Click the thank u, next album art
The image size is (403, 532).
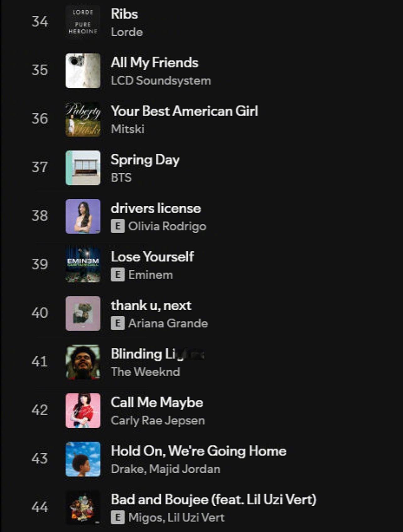coord(83,313)
